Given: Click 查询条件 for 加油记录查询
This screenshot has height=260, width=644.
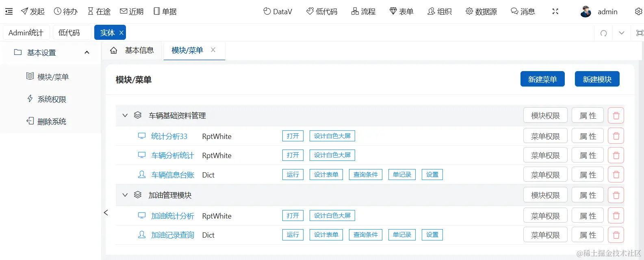Looking at the screenshot, I should (366, 235).
